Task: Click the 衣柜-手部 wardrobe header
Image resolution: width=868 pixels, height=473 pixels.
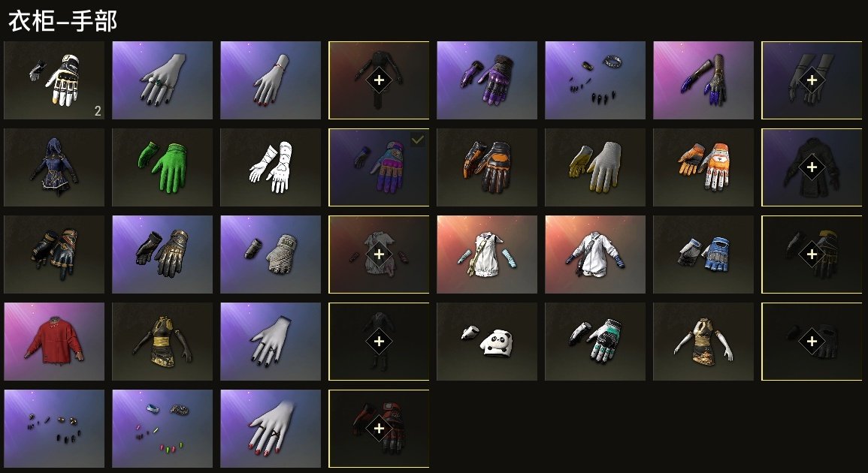Action: click(62, 22)
